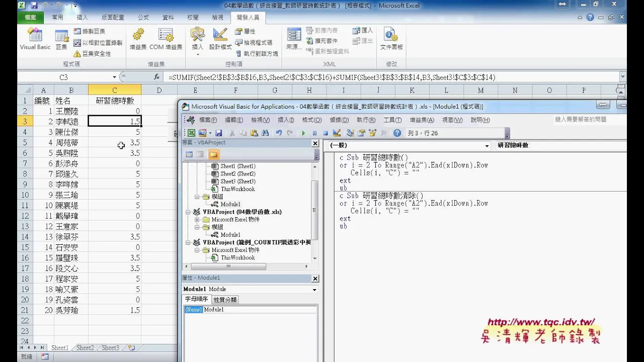This screenshot has height=362, width=644.
Task: Expand Microsoft Excel 物件 under 04數學函數 project
Action: coord(198,220)
